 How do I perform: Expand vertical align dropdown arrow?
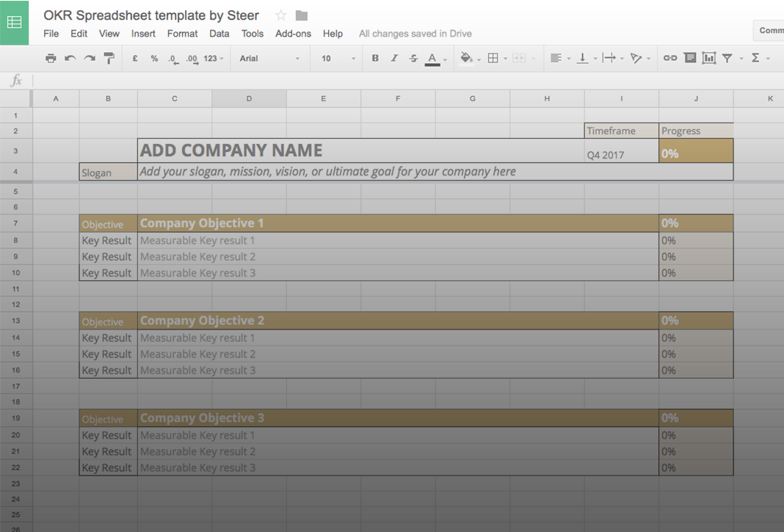(x=595, y=59)
